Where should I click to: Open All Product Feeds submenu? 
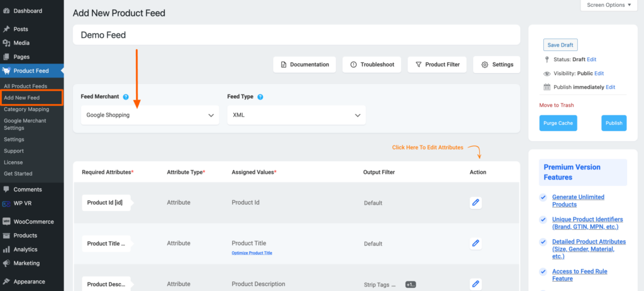pyautogui.click(x=25, y=86)
